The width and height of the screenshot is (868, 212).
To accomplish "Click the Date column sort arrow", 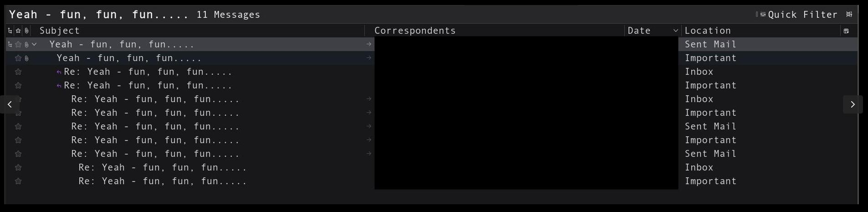I will click(x=675, y=31).
